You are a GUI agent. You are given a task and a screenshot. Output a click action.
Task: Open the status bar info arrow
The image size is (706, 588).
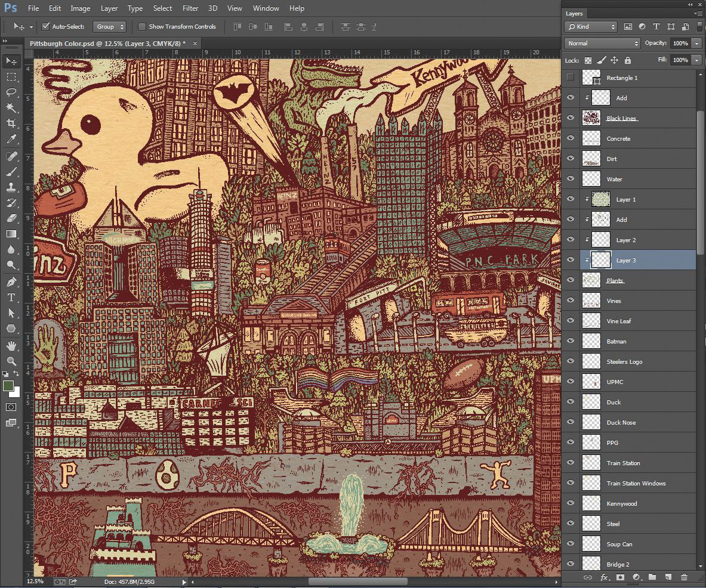click(184, 581)
